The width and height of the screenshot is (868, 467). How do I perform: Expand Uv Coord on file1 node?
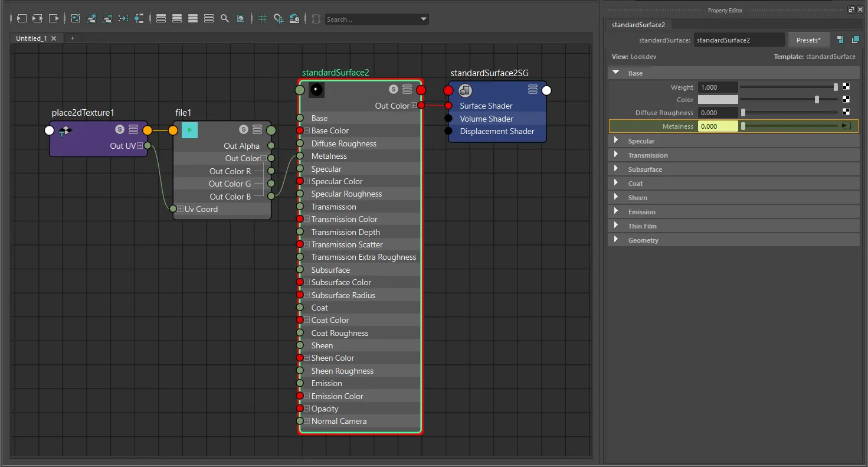click(x=181, y=209)
